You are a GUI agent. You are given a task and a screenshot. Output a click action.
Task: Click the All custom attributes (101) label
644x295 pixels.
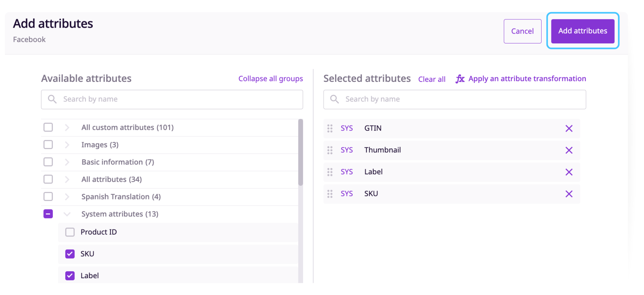pos(127,127)
